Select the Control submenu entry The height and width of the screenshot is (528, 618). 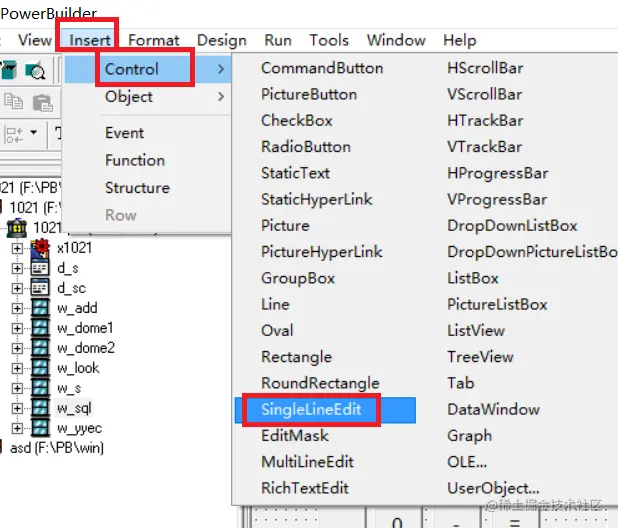tap(148, 69)
